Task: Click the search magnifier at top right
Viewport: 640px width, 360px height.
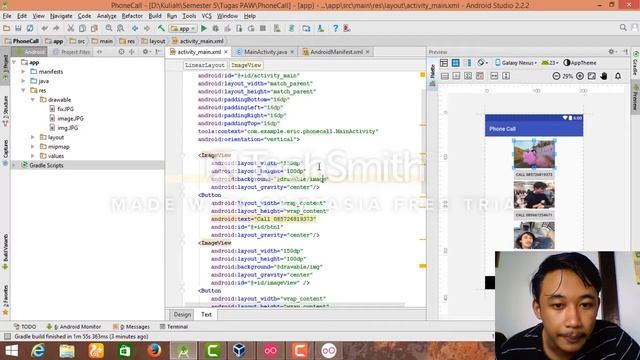Action: (x=623, y=28)
